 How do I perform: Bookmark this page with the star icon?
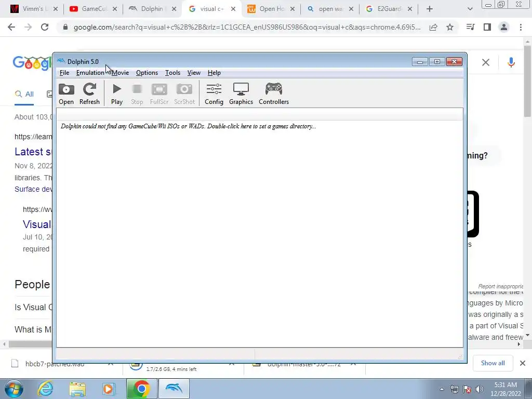click(450, 28)
